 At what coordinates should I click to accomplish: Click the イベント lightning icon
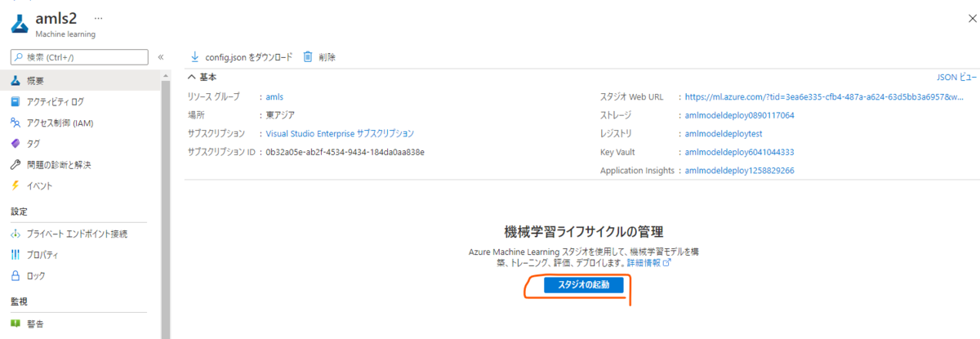click(x=16, y=186)
